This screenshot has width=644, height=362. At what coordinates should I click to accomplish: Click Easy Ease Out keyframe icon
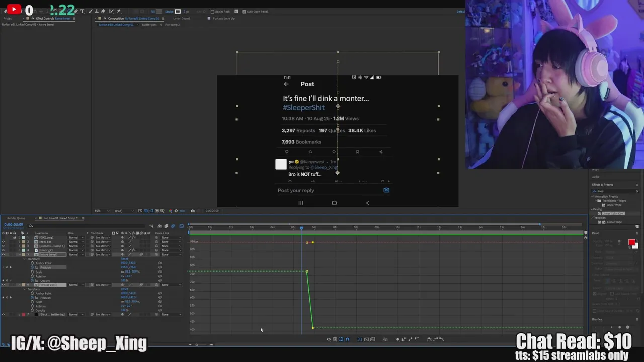coord(441,339)
